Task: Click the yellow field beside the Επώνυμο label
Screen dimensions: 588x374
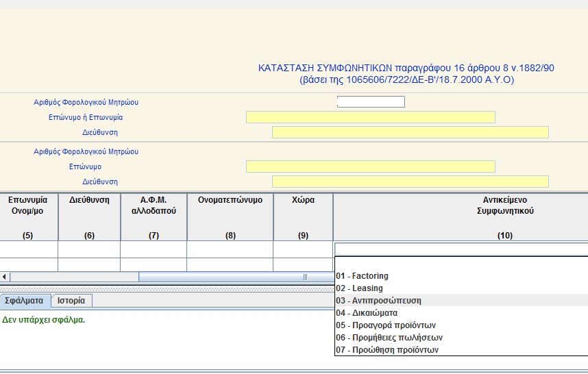Action: (371, 166)
